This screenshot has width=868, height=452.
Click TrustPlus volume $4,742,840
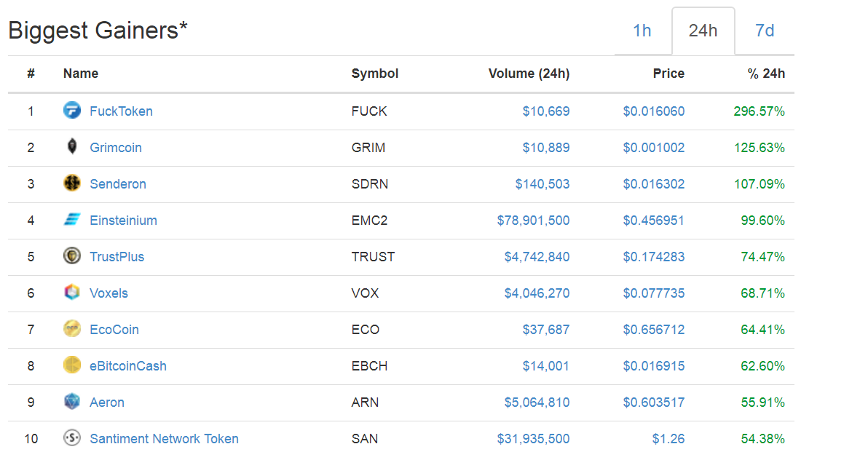pos(537,257)
